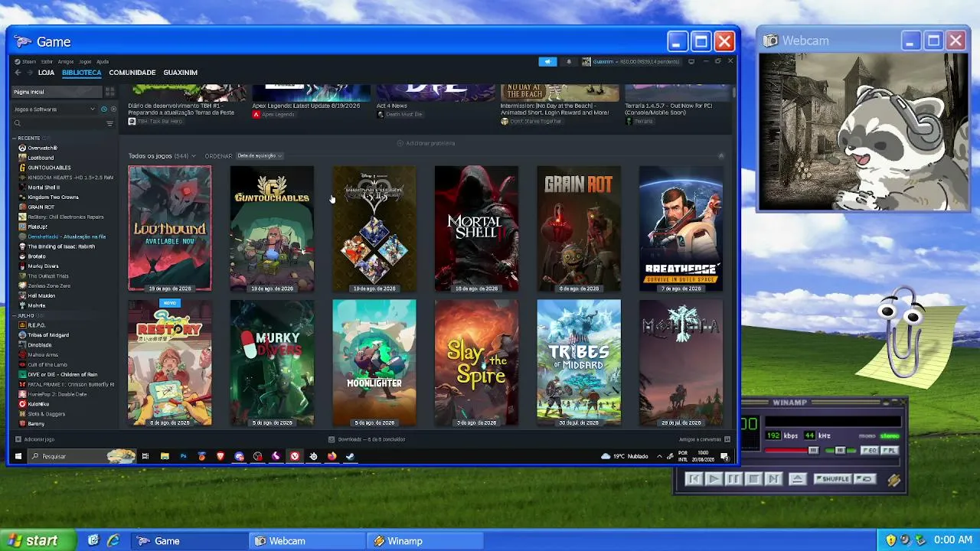Click the Winamp lightning bolt logo
This screenshot has width=980, height=551.
pos(893,480)
